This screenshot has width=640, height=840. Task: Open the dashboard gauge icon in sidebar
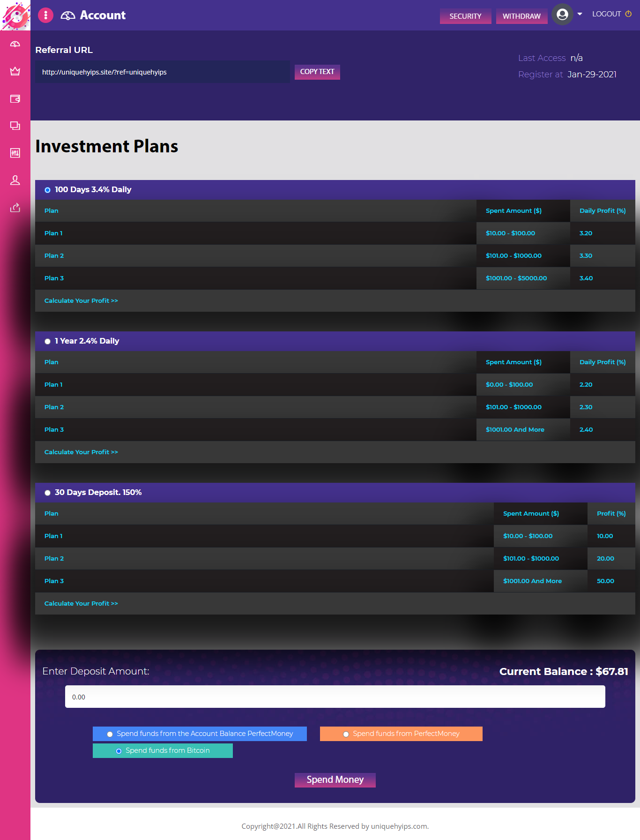tap(15, 44)
